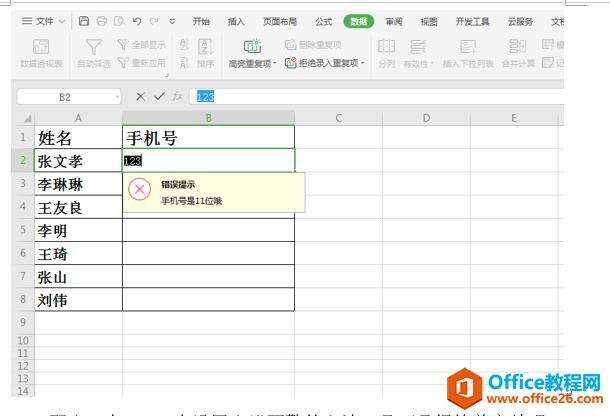Select column C header

(338, 118)
